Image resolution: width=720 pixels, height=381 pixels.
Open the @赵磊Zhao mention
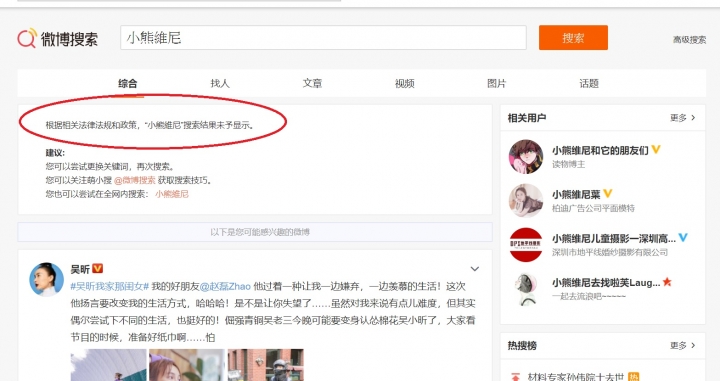[225, 286]
